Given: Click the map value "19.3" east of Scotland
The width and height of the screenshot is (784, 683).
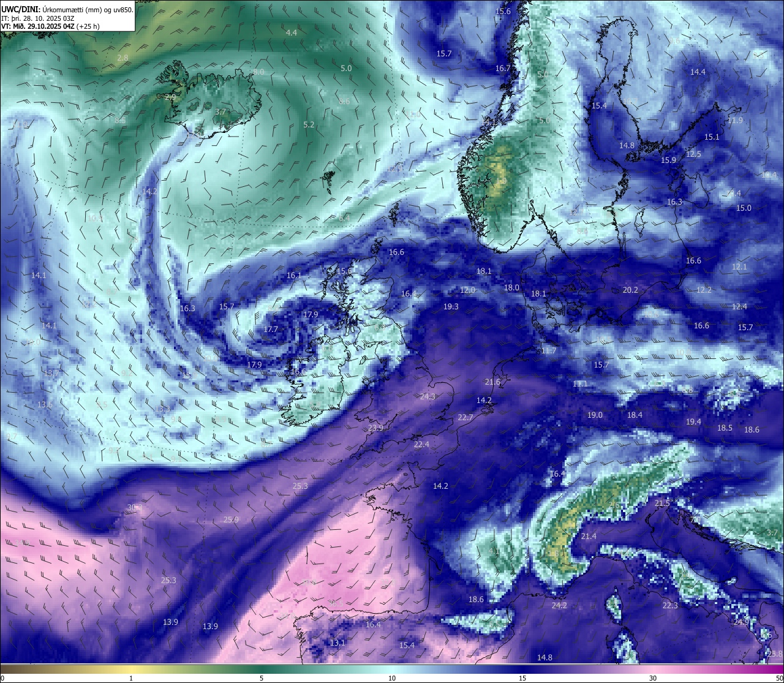Looking at the screenshot, I should pyautogui.click(x=451, y=306).
